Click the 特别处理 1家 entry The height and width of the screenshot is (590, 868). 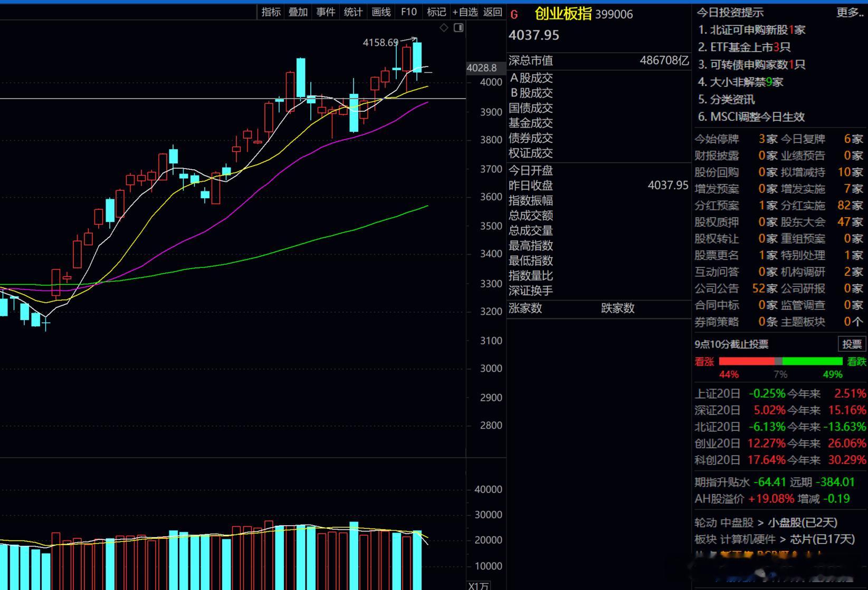pyautogui.click(x=822, y=255)
